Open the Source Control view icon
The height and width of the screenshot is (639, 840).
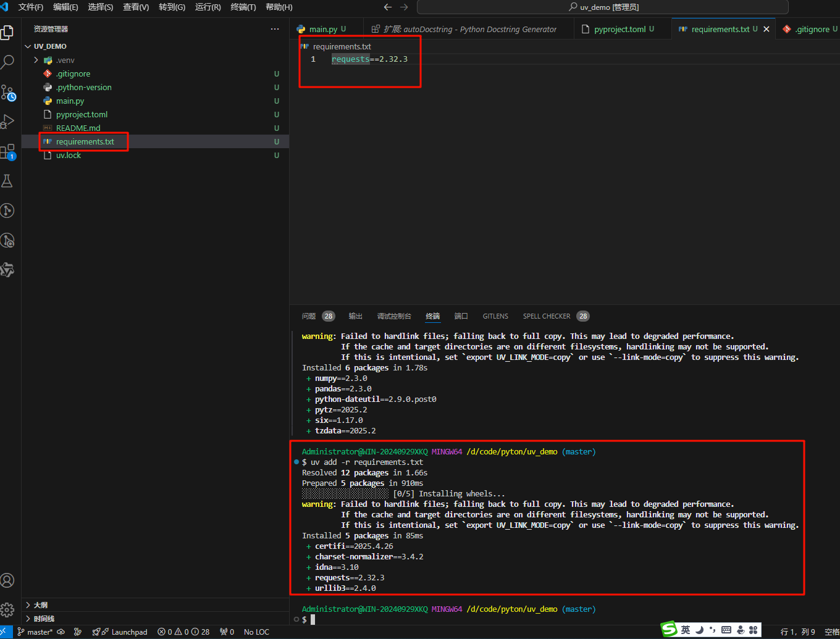(7, 92)
